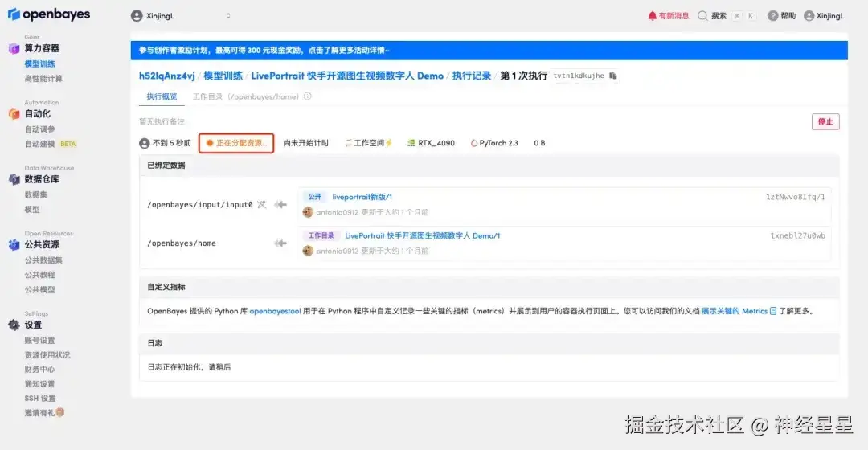This screenshot has width=868, height=450.
Task: Click the openbayes logo
Action: [49, 14]
